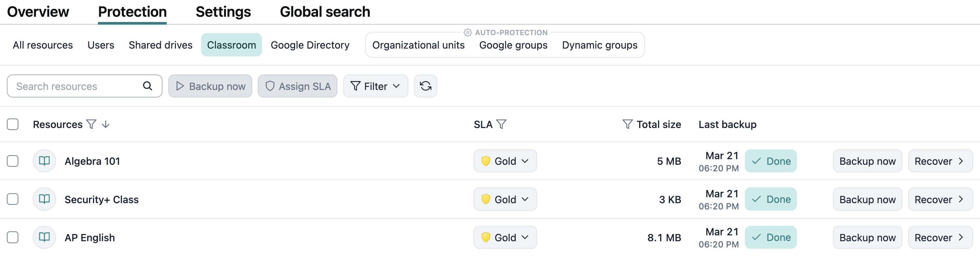Expand the Gold SLA dropdown for Algebra 101
This screenshot has width=980, height=256.
pos(505,161)
